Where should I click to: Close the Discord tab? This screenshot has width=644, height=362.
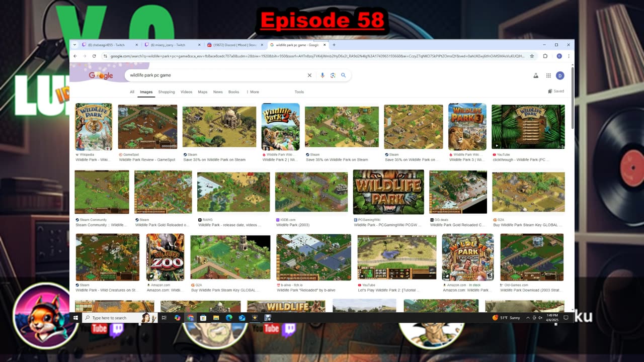click(262, 45)
